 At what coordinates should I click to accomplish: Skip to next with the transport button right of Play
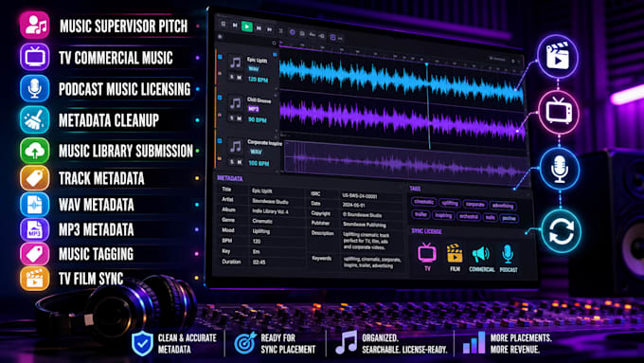pos(259,27)
